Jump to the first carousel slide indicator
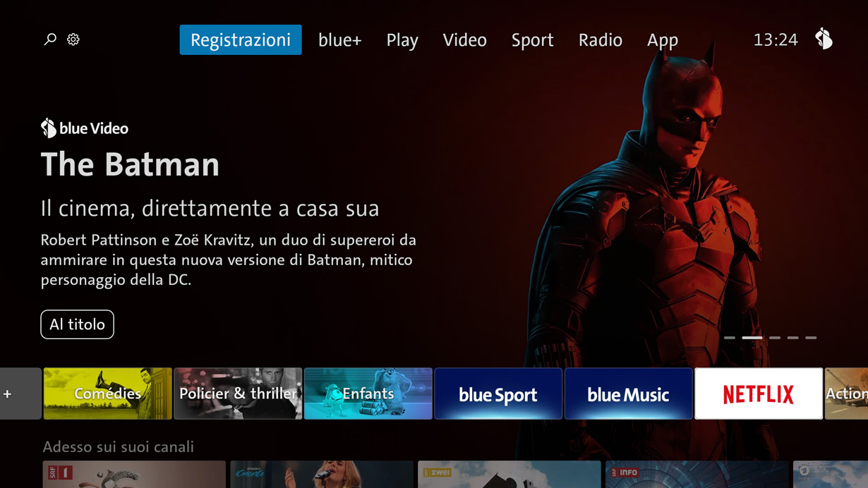This screenshot has width=868, height=488. pos(730,338)
